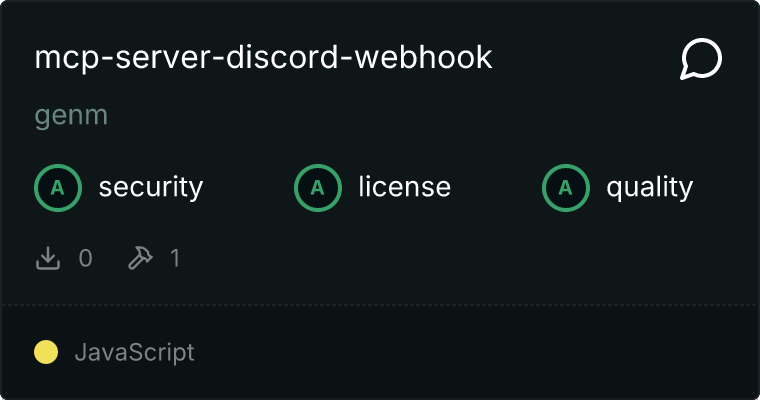Click the empty space between title and chat icon

click(586, 58)
